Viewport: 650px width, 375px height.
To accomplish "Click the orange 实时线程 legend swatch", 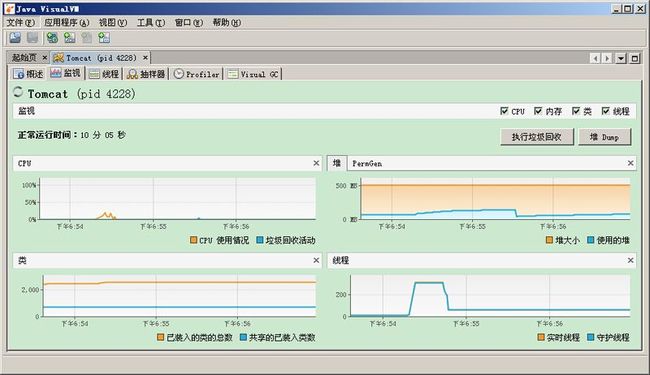I will point(541,337).
